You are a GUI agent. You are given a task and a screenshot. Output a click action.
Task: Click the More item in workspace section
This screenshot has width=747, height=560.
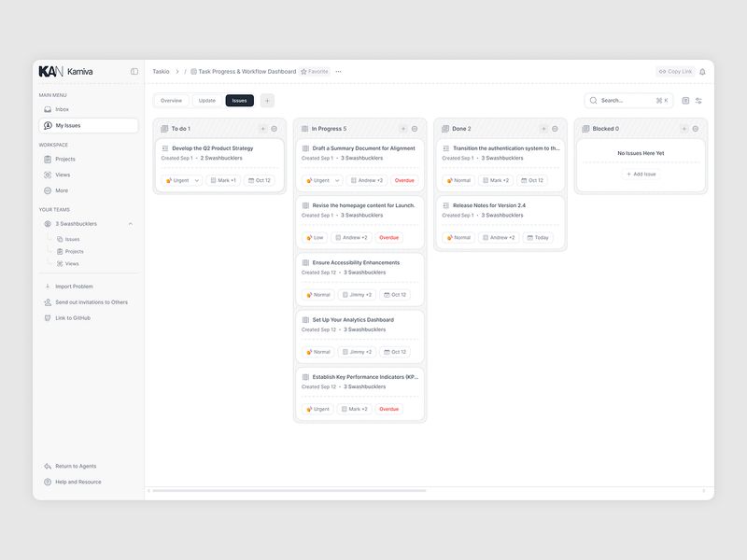pyautogui.click(x=89, y=190)
